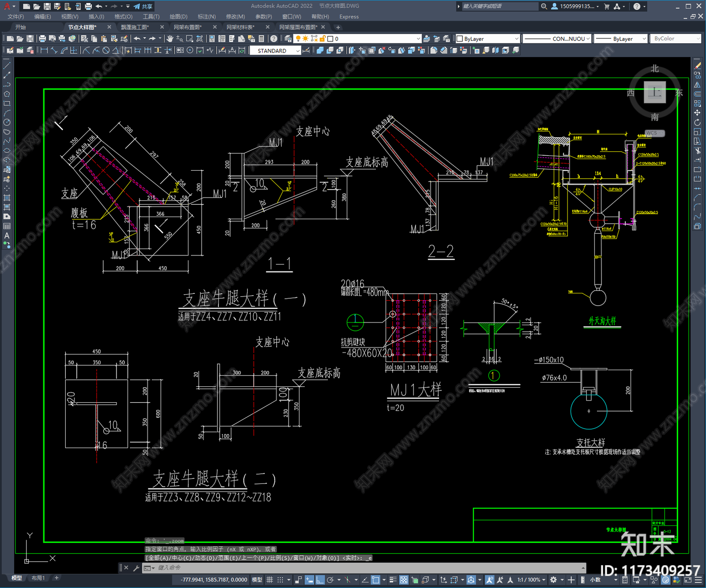Choose the Diameter dimension tool
The image size is (706, 588).
106,50
